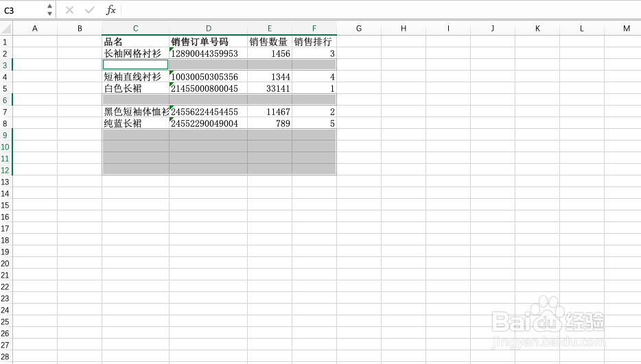Viewport: 641px width, 364px height.
Task: Select column B header
Action: coord(80,29)
